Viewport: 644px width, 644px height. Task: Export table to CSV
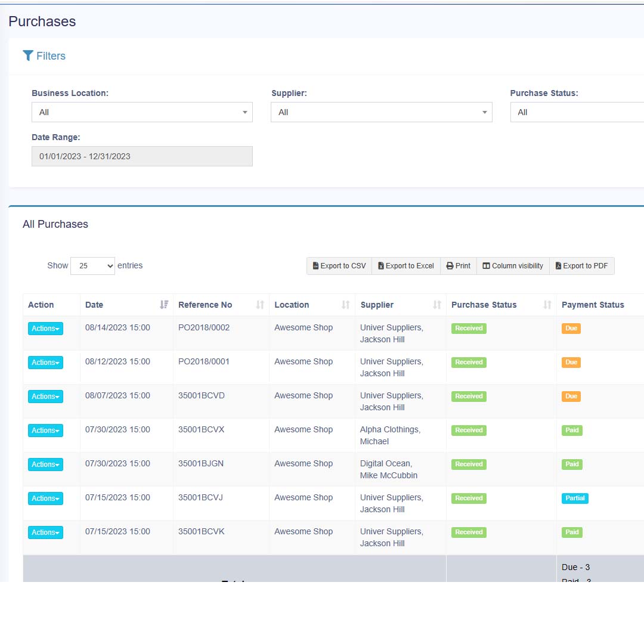pyautogui.click(x=339, y=266)
